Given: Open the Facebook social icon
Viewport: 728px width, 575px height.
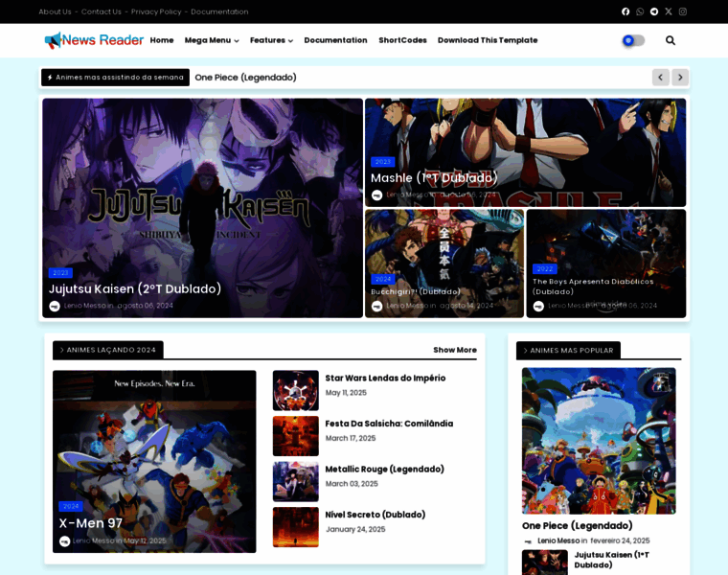Looking at the screenshot, I should [626, 11].
